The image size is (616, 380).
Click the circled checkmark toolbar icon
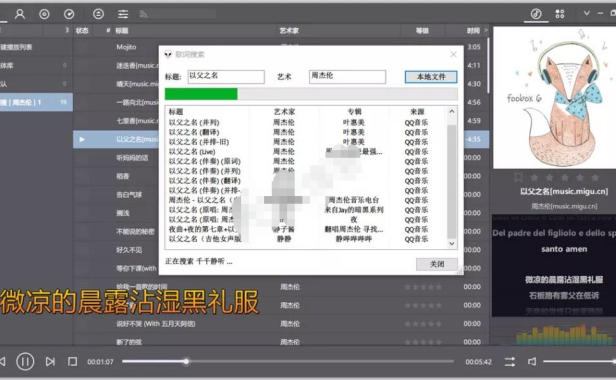[x=69, y=15]
